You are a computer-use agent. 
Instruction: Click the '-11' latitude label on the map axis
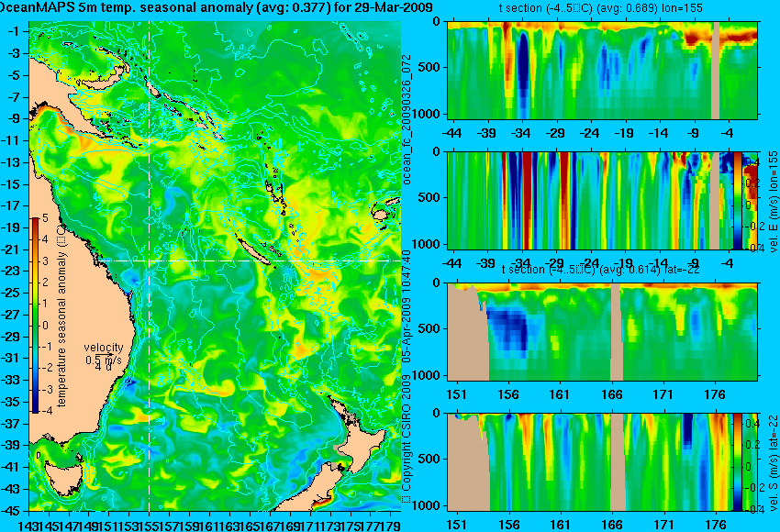pos(11,140)
